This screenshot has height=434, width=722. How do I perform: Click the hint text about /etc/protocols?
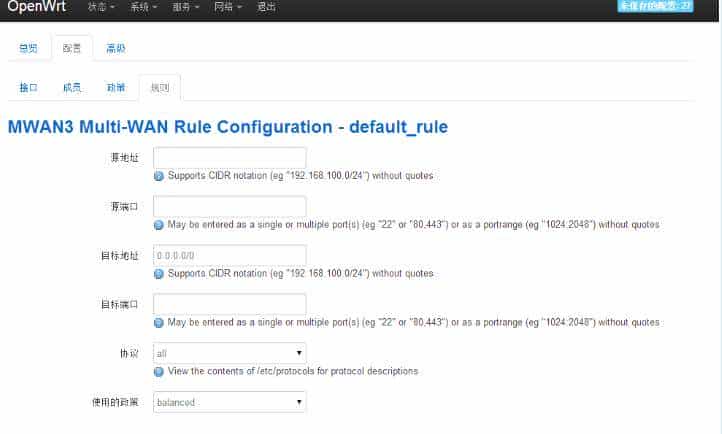[293, 371]
